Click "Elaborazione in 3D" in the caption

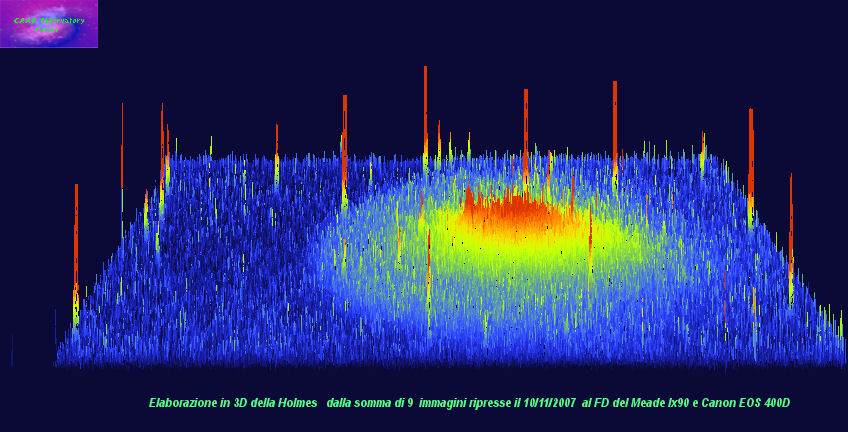click(198, 402)
